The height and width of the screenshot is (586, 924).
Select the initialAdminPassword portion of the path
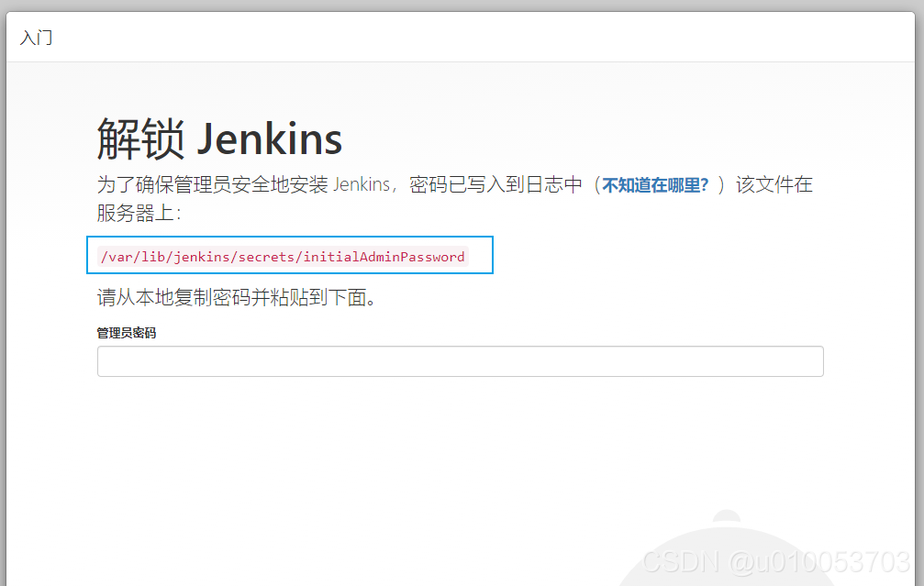(384, 257)
